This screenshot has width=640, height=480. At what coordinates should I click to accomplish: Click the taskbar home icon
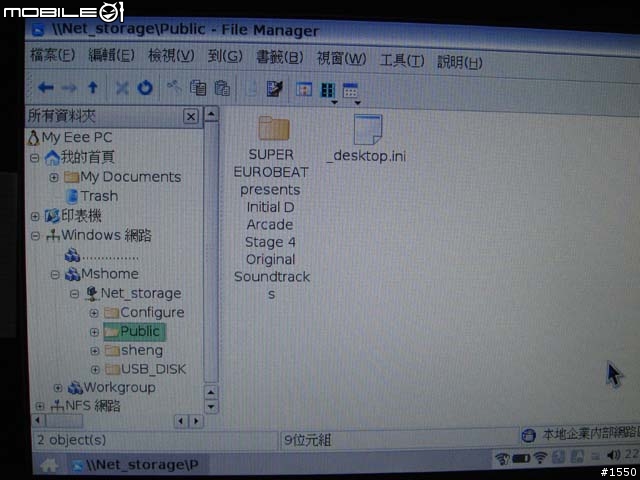coord(49,465)
